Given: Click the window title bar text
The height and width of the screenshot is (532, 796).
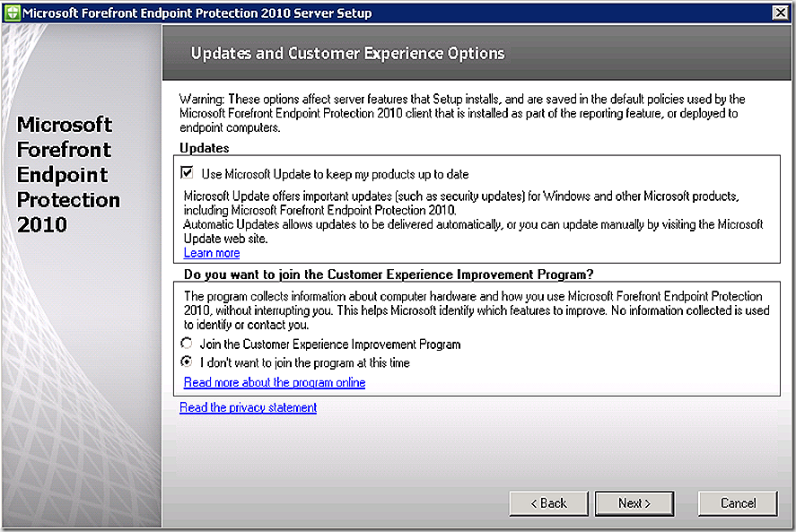Looking at the screenshot, I should coord(197,13).
